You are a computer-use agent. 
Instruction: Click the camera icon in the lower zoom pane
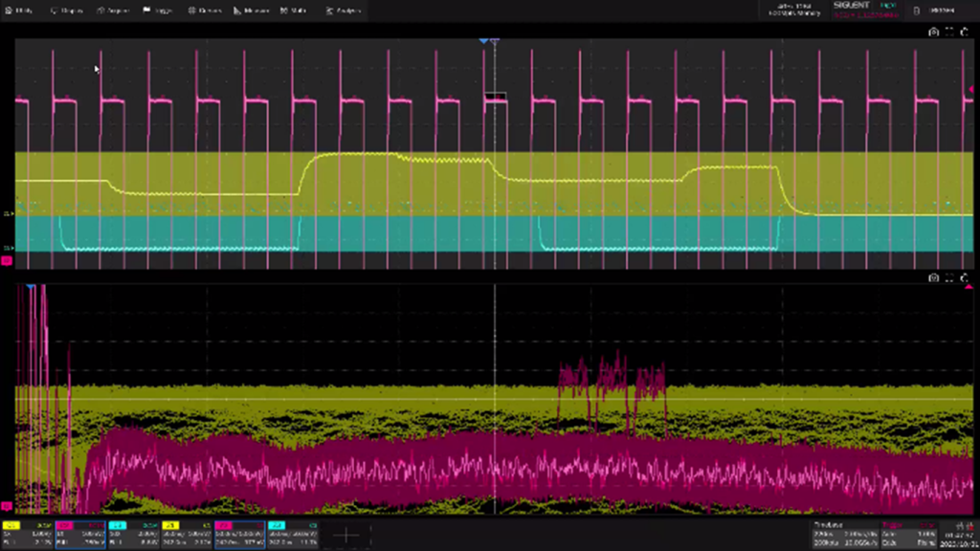(934, 277)
